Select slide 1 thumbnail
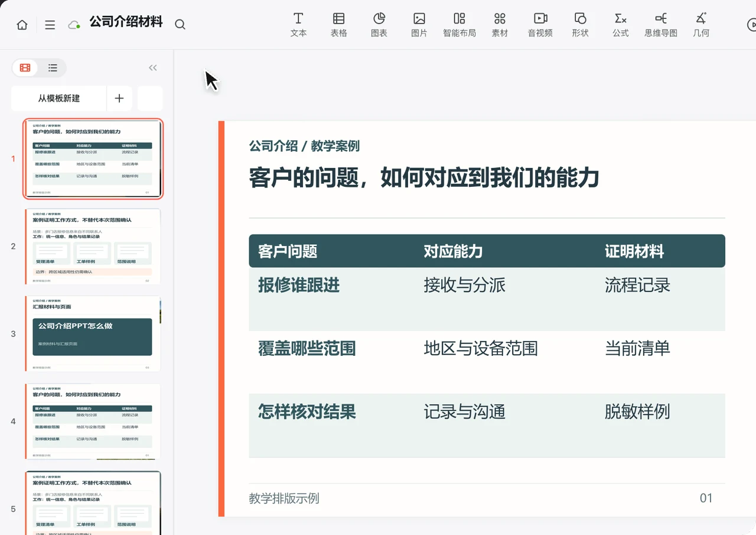 (93, 159)
